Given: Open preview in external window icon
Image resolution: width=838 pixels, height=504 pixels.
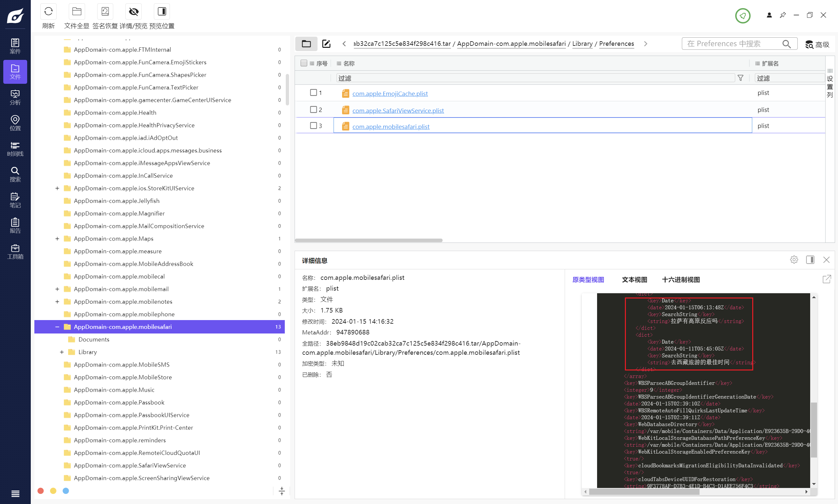Looking at the screenshot, I should [827, 279].
